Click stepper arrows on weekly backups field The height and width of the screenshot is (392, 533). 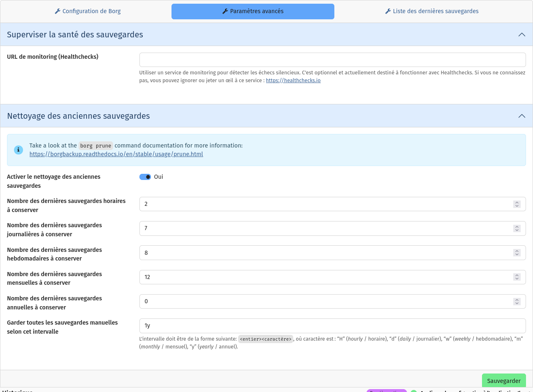click(x=517, y=253)
